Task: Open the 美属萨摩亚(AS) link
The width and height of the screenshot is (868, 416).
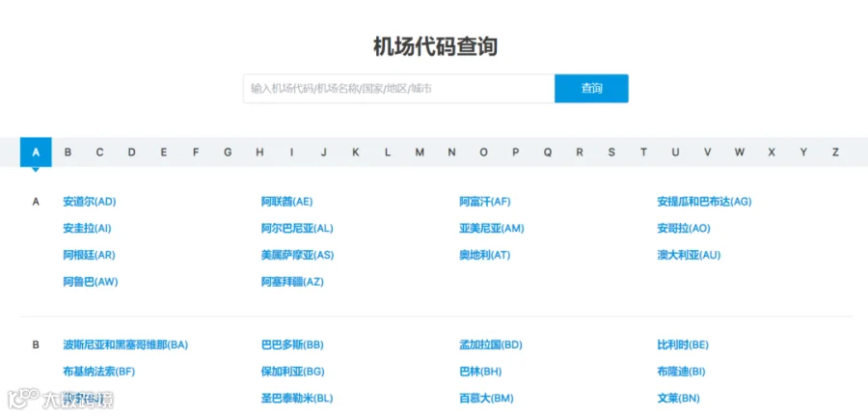Action: coord(298,256)
